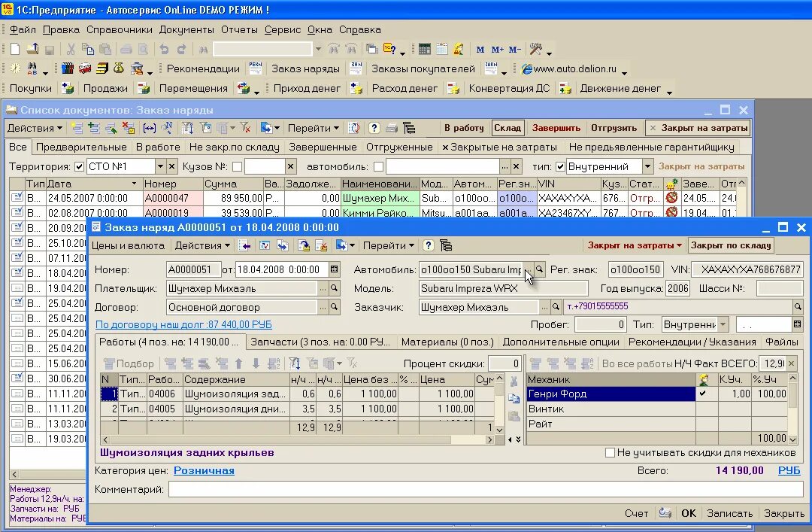Check Не учитывать скидки для механиков
This screenshot has width=812, height=532.
pyautogui.click(x=610, y=453)
